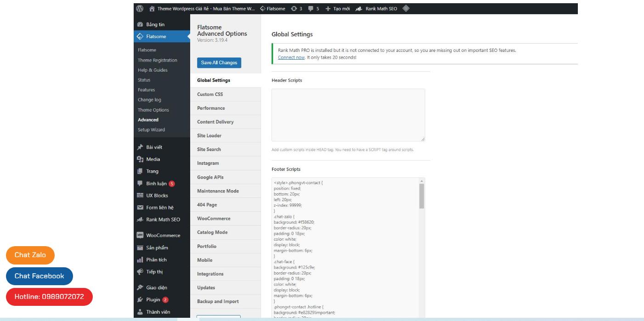
Task: Open the Maintenance Mode tab
Action: (x=226, y=191)
